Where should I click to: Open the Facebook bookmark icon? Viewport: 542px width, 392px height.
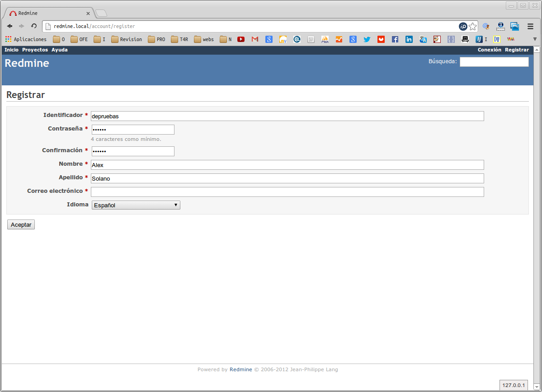pyautogui.click(x=395, y=39)
